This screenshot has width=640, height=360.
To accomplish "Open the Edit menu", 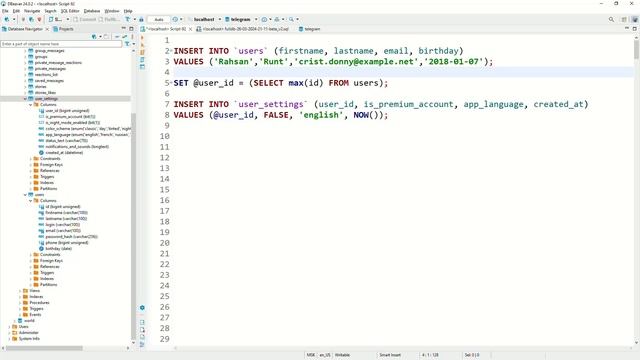I will click(16, 11).
